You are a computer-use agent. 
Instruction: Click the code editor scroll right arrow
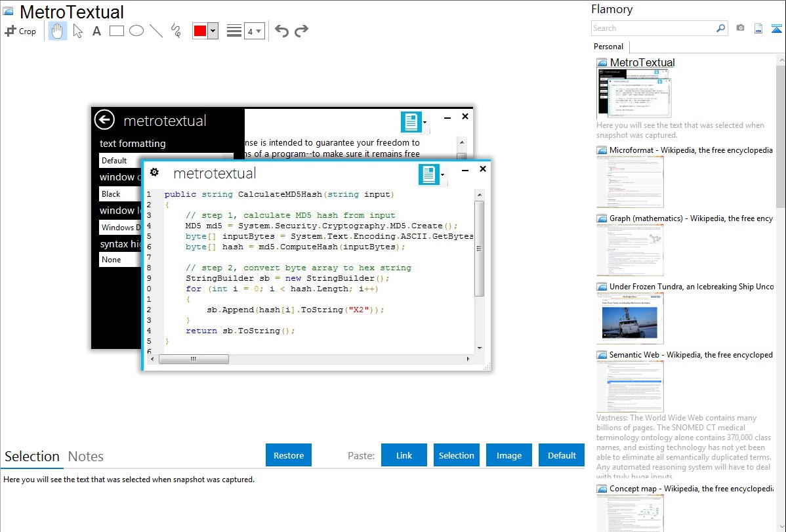(x=468, y=359)
